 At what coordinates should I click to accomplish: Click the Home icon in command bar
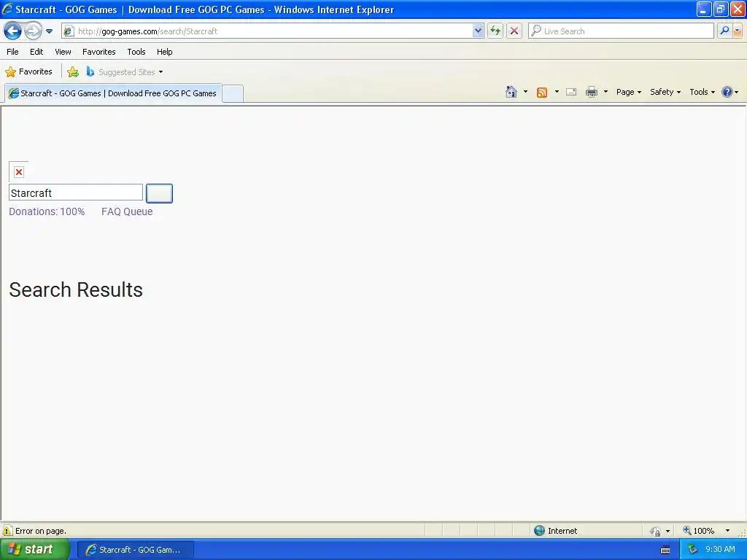click(x=511, y=92)
